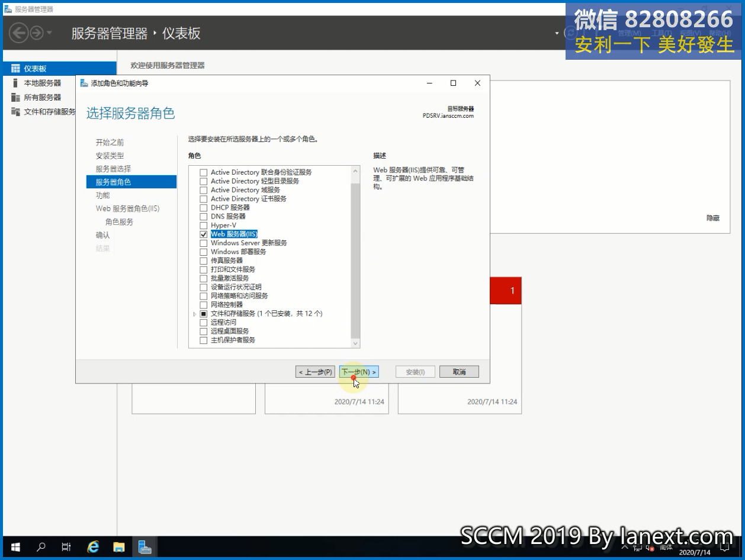Tick the 主机保护者服务 checkbox
745x560 pixels.
coord(204,340)
